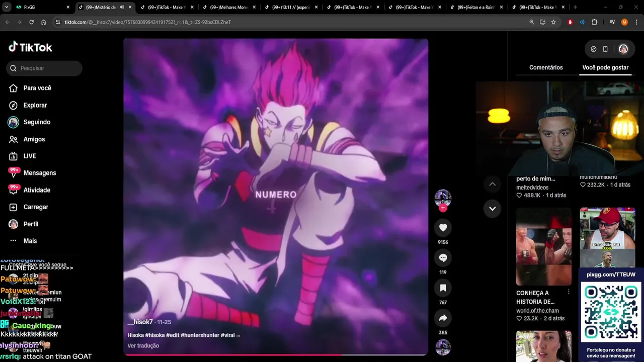The image size is (644, 362).
Task: Click the #hisoka hashtag in caption
Action: click(155, 335)
